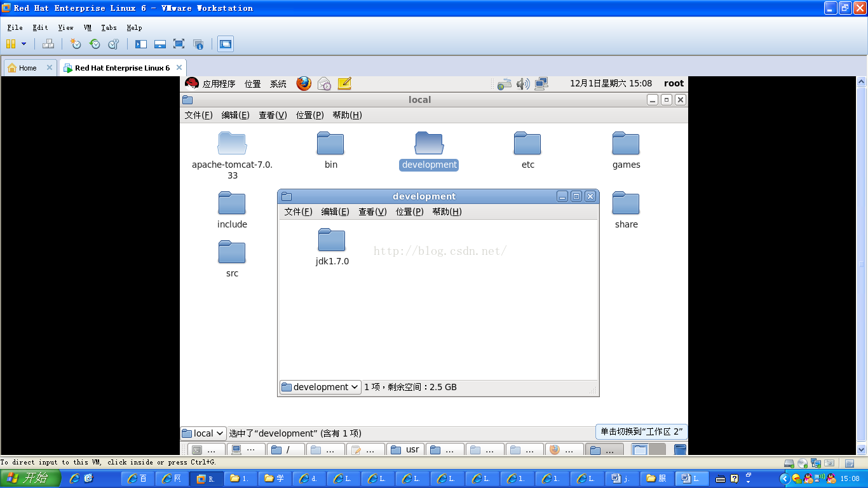Click 1 项,剩余空间:2.5 GB status text
The width and height of the screenshot is (868, 488).
pos(410,387)
